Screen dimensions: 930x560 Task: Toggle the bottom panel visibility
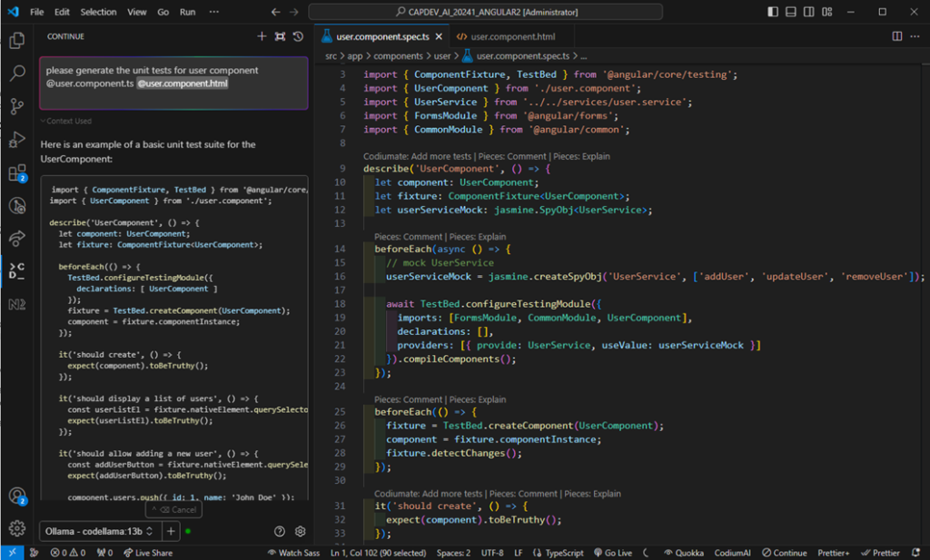coord(792,10)
